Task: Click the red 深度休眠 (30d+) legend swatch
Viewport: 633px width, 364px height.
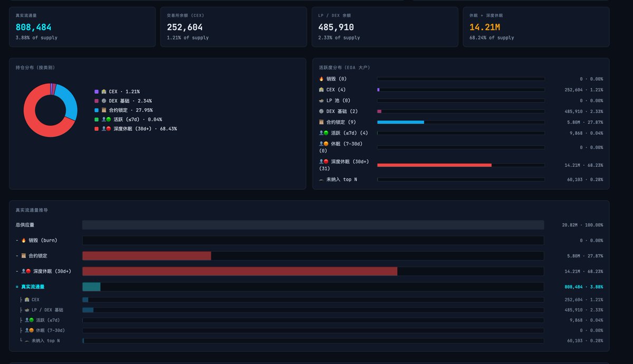Action: (x=97, y=129)
